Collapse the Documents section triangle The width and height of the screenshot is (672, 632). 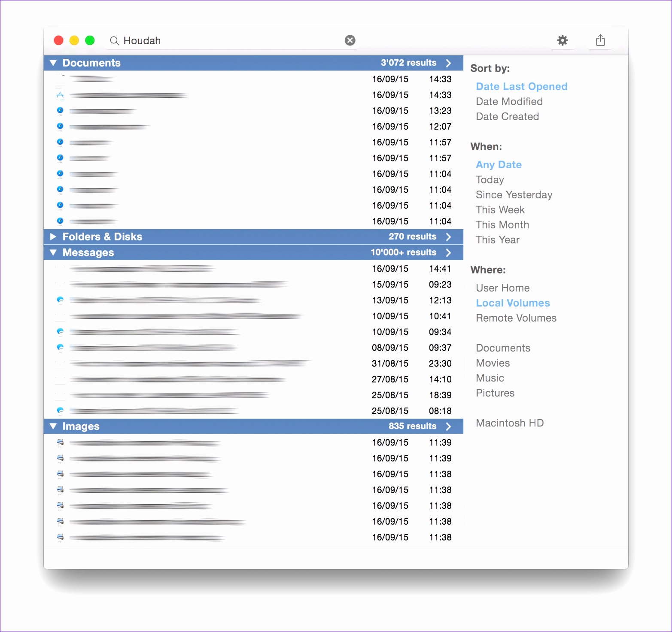pyautogui.click(x=53, y=63)
